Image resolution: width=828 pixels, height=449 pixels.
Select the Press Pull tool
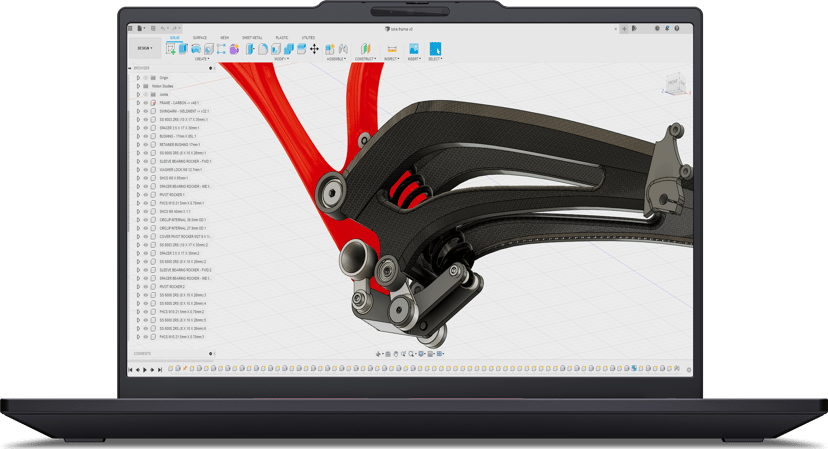click(250, 49)
